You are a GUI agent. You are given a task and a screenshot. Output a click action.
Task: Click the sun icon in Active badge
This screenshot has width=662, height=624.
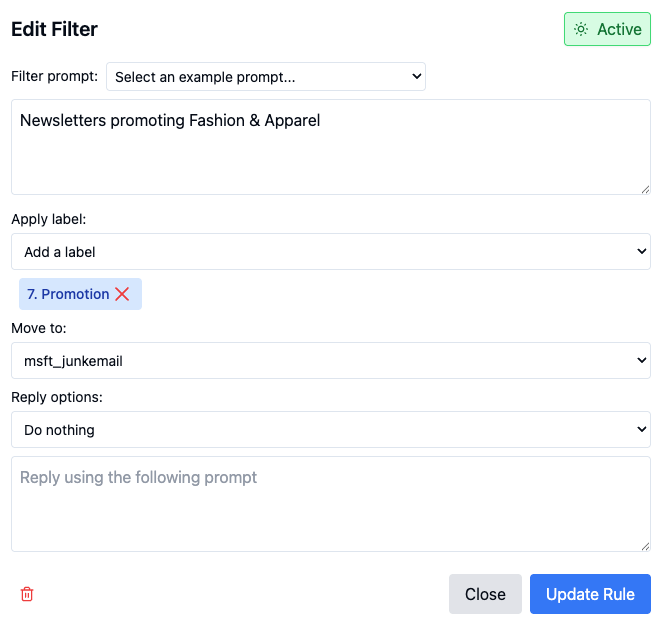[x=581, y=29]
